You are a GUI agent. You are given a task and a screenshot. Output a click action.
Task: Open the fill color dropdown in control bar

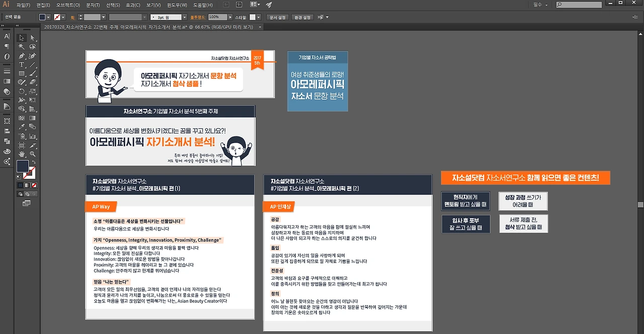tap(49, 17)
